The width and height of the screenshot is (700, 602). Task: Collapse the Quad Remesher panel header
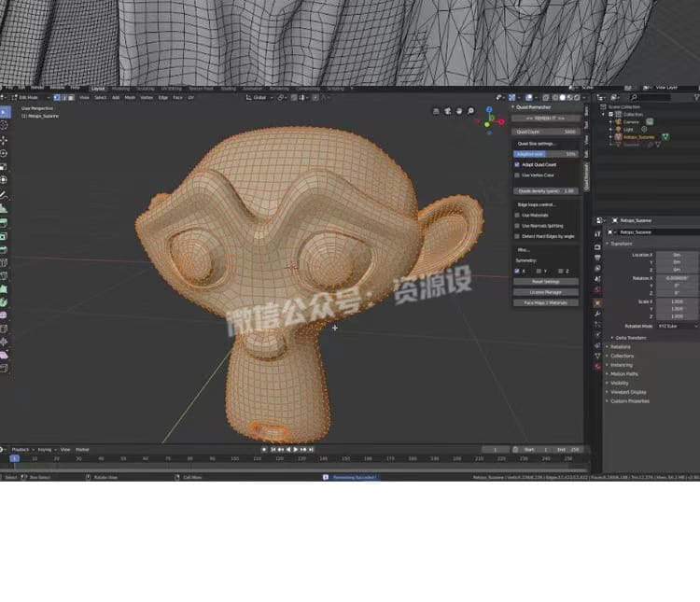point(533,107)
